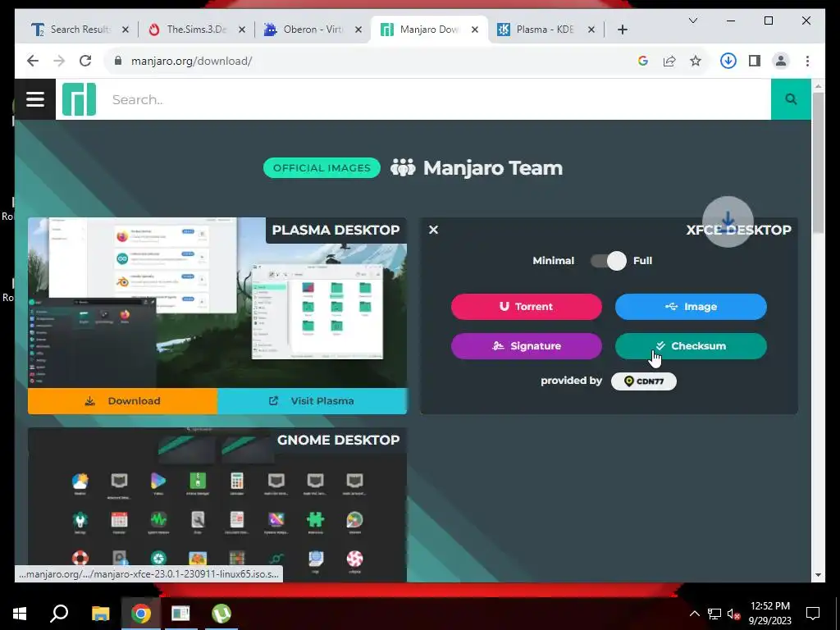The image size is (840, 630).
Task: Click the address bar URL
Action: coord(191,61)
